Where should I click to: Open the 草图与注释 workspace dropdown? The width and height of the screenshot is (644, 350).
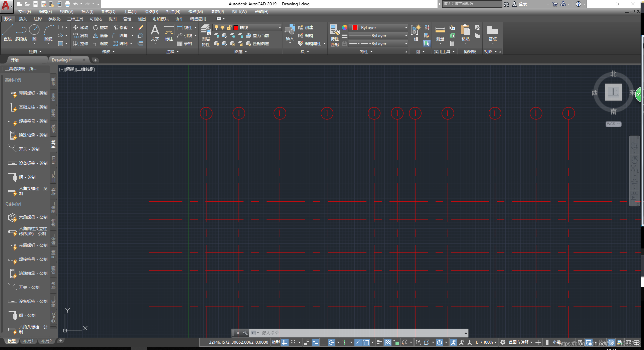tap(520, 342)
